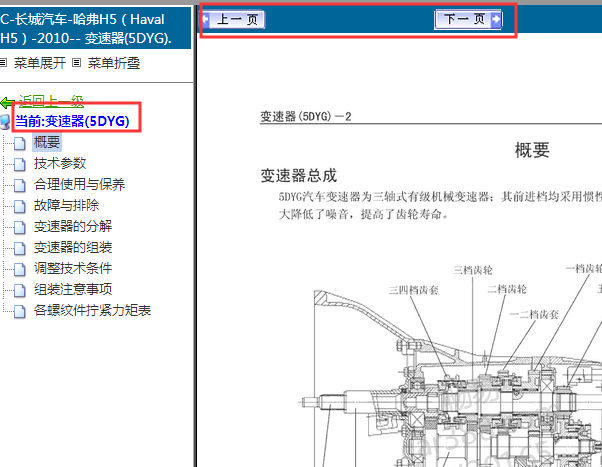Screen dimensions: 602x467
Task: Click the page icon beside 概要
Action: (20, 144)
